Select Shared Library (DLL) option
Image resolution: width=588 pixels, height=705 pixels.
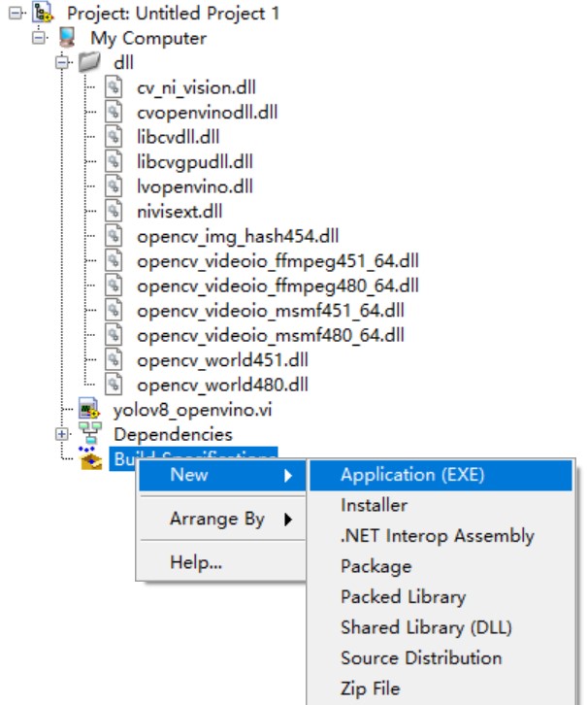(x=425, y=627)
